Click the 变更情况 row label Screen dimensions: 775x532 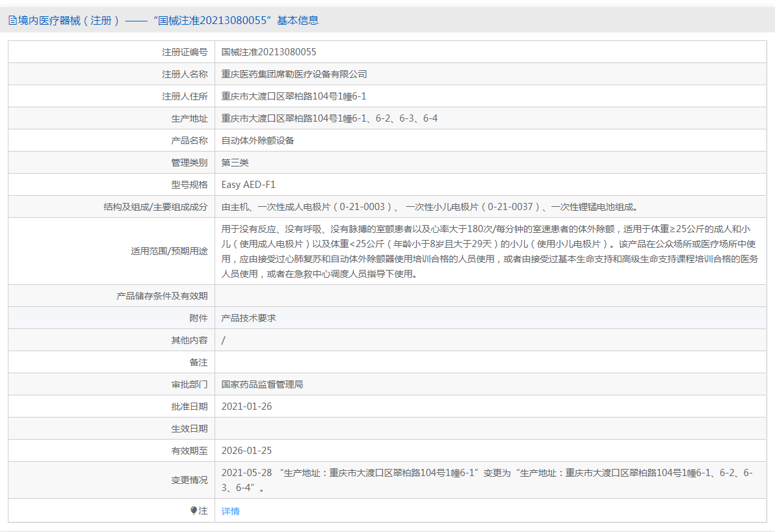189,480
